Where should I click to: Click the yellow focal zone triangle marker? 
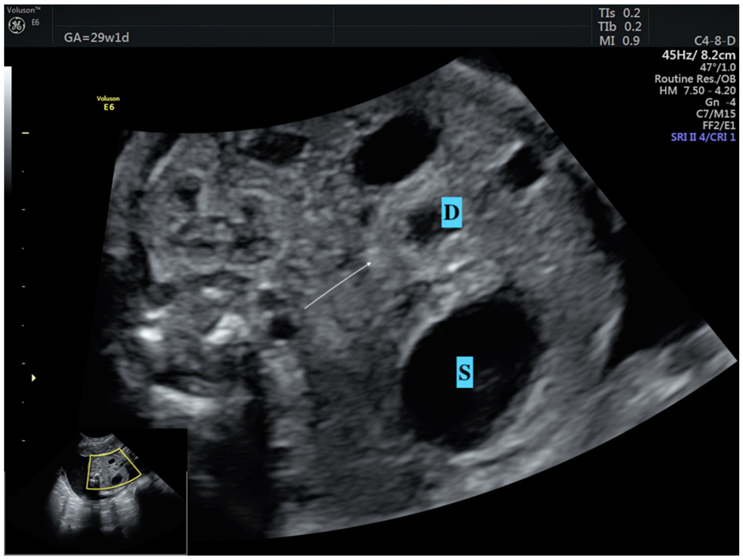[33, 378]
